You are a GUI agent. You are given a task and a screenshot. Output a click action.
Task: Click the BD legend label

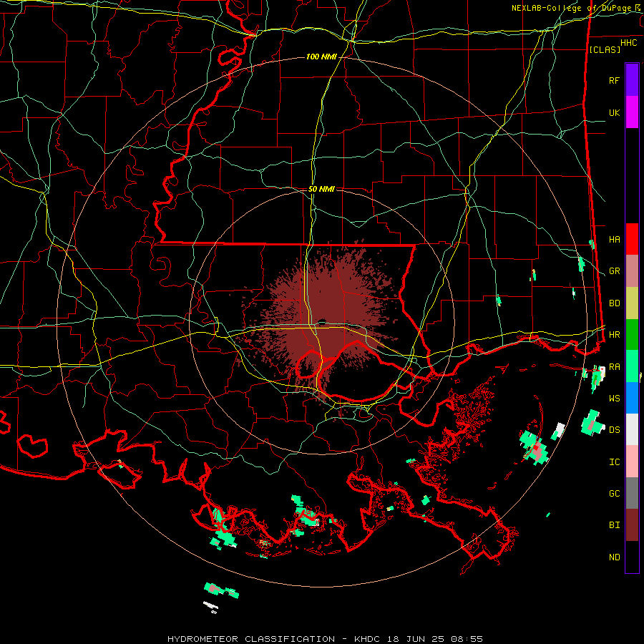[614, 303]
